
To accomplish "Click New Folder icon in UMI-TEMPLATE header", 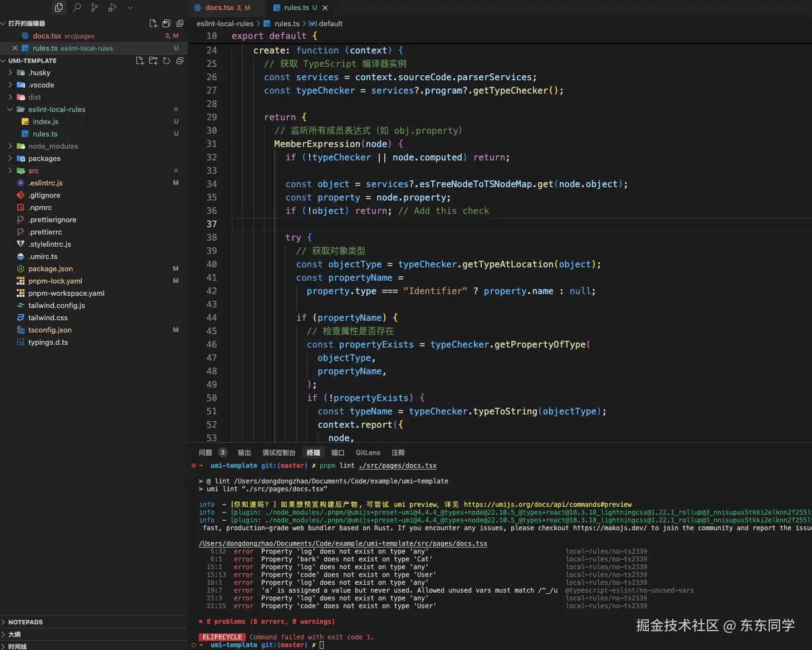I will [x=153, y=61].
